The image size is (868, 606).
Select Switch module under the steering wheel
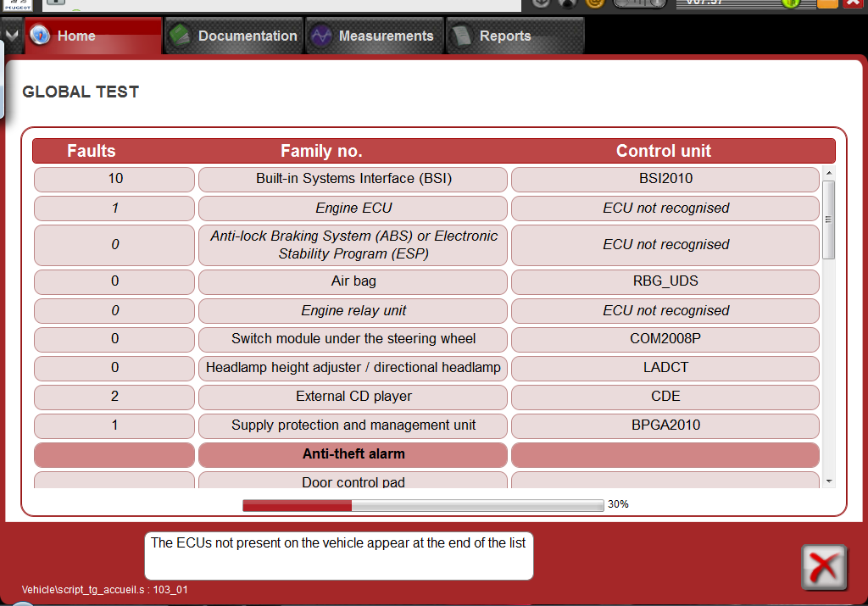point(353,339)
